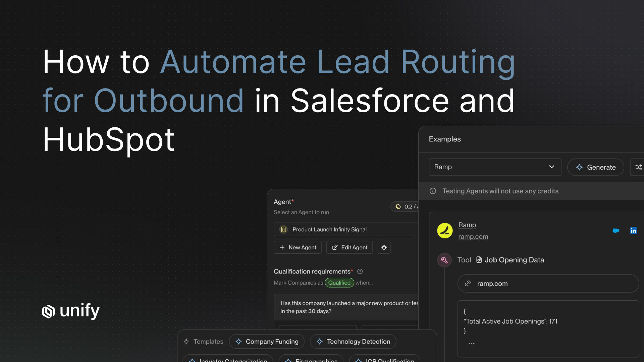Click the wrench Tool icon
This screenshot has width=644, height=362.
click(x=444, y=260)
